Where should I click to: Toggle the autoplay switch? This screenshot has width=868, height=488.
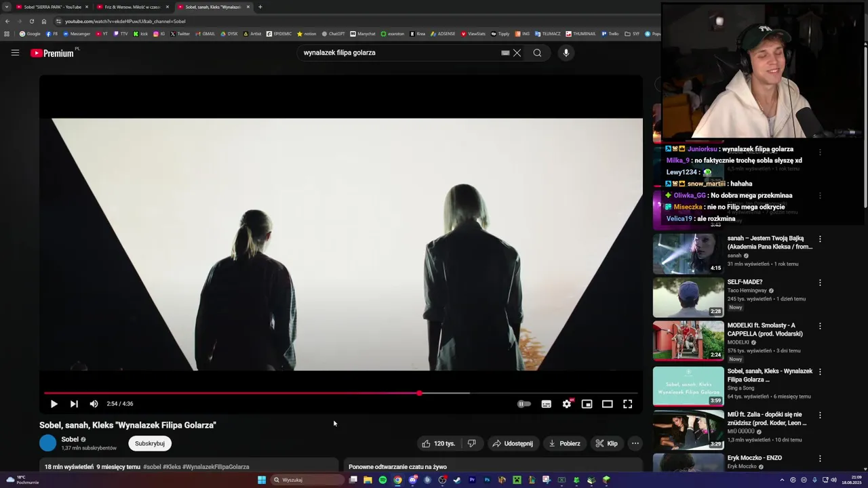point(524,404)
